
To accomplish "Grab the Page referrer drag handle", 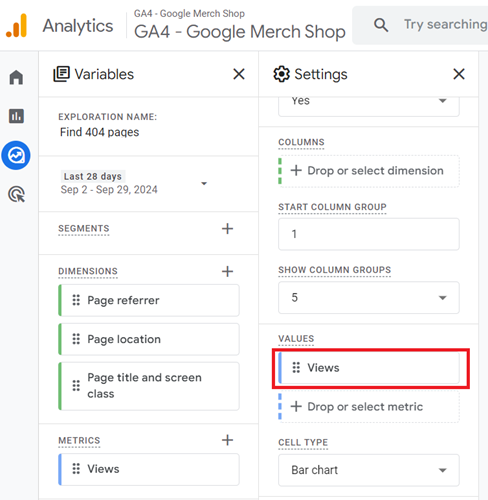I will [76, 300].
